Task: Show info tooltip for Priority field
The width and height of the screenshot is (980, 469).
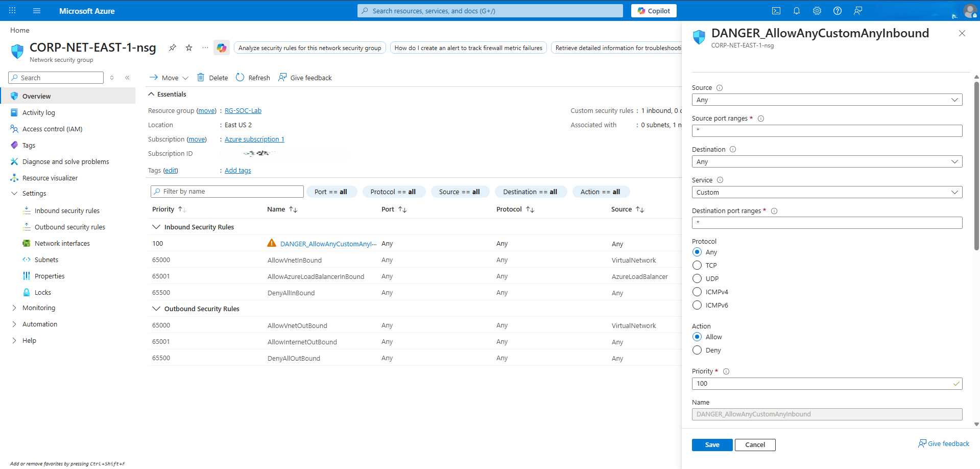Action: [726, 371]
